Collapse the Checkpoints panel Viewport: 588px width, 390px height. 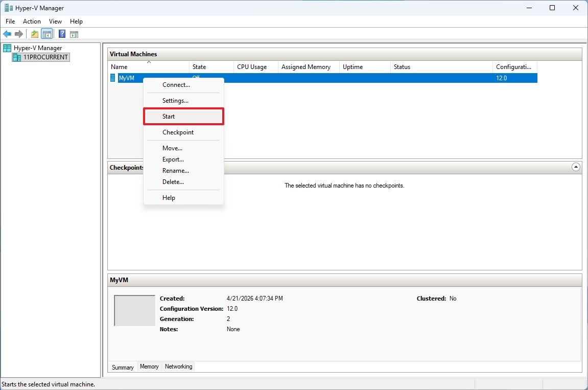tap(576, 167)
